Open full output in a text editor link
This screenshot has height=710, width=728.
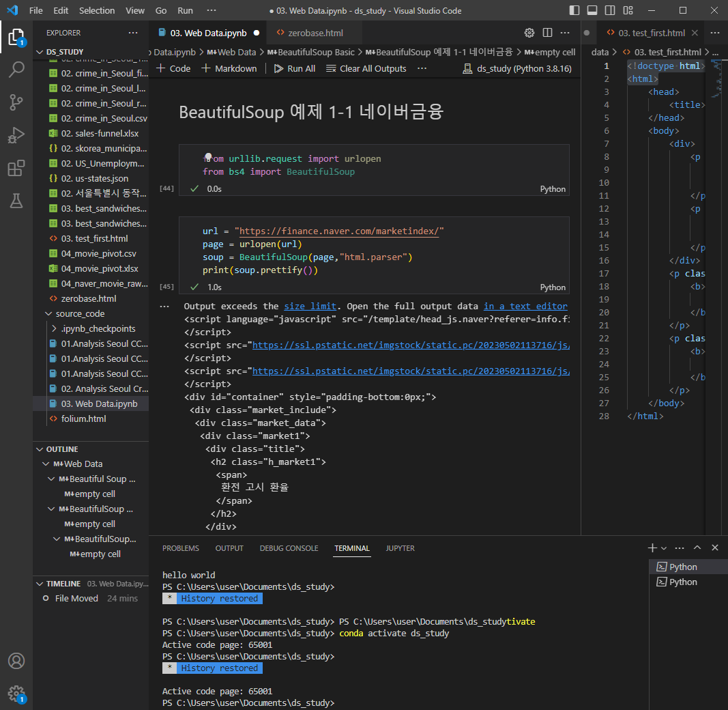[x=525, y=307]
